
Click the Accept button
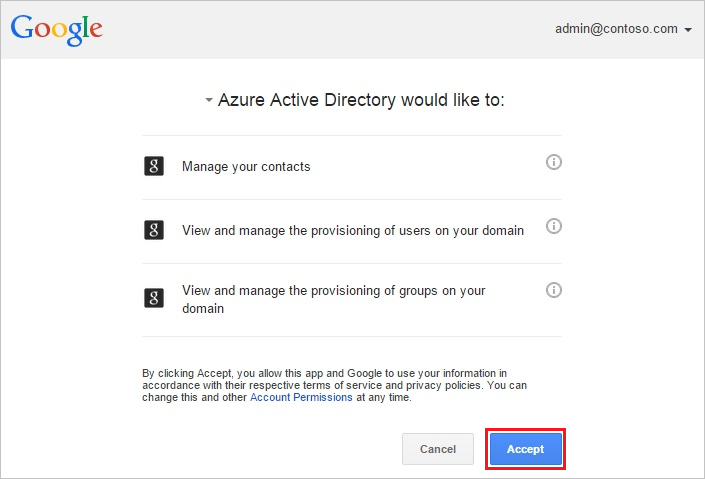click(x=525, y=449)
